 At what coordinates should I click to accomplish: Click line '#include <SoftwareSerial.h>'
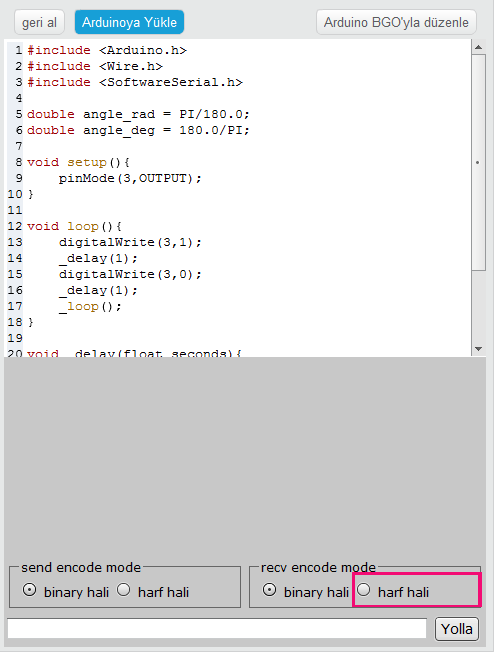135,82
